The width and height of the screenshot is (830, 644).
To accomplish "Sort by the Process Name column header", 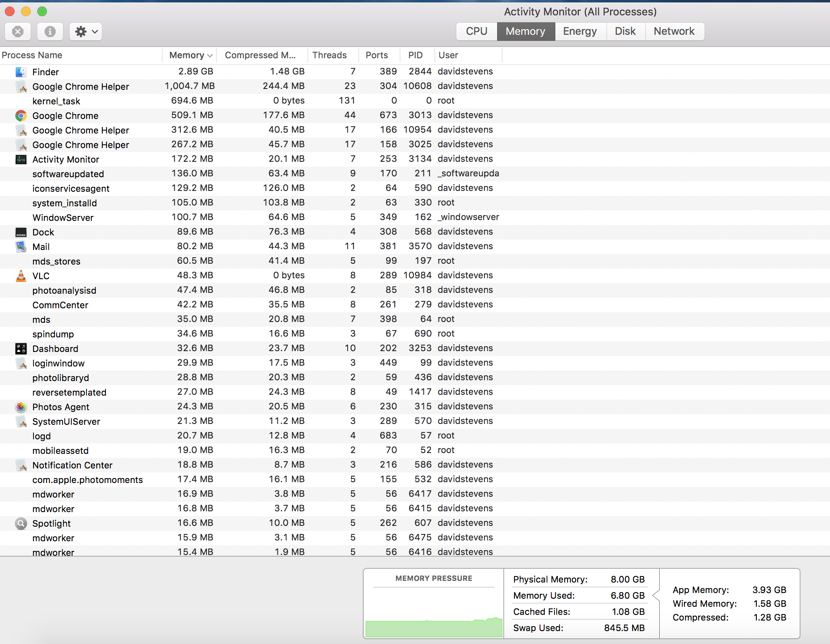I will (81, 55).
